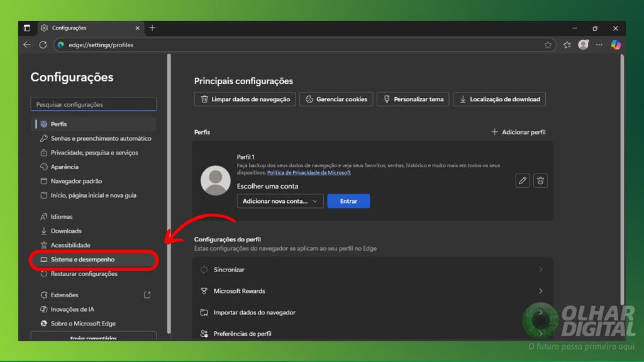Click Adicionar perfil
Viewport: 644px width, 362px height.
tap(518, 132)
